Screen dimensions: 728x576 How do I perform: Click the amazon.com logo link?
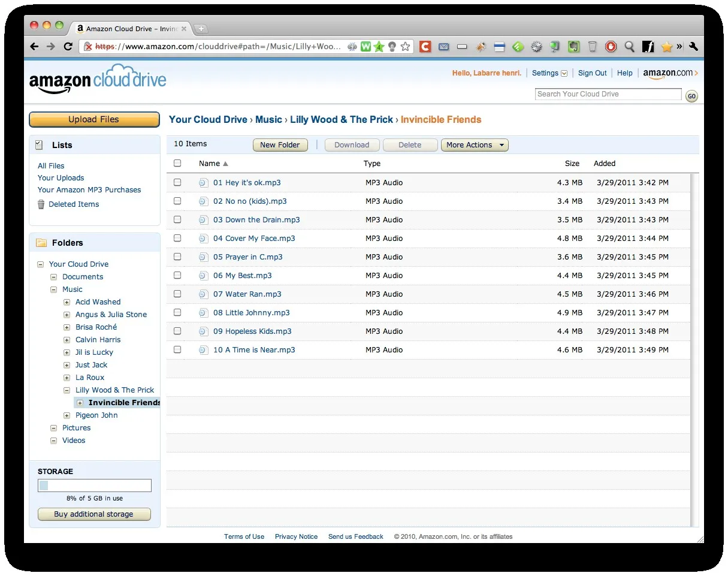[x=670, y=73]
